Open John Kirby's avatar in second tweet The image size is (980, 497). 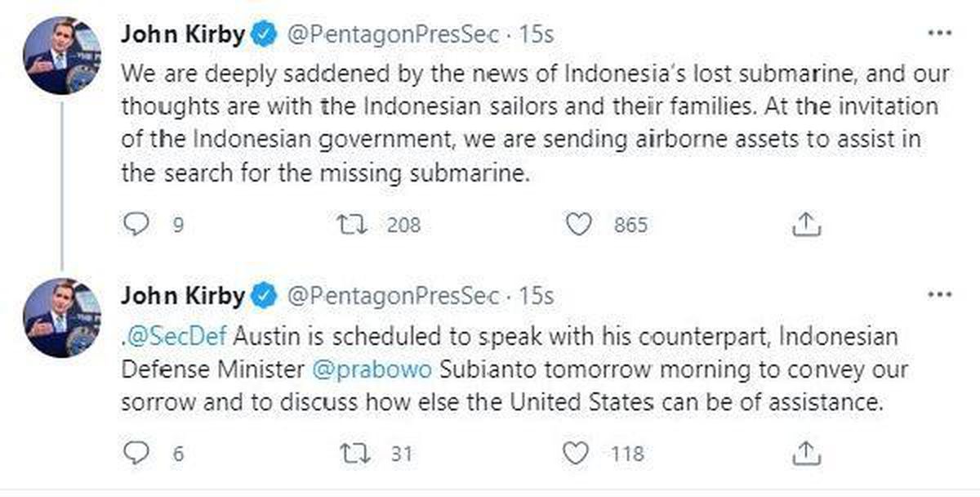click(x=62, y=317)
